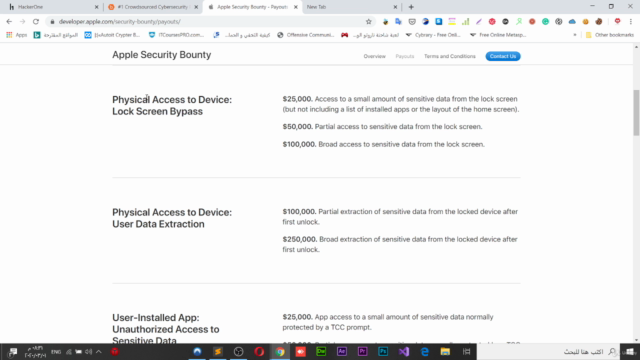Go back to the previous page
The width and height of the screenshot is (640, 360).
9,22
